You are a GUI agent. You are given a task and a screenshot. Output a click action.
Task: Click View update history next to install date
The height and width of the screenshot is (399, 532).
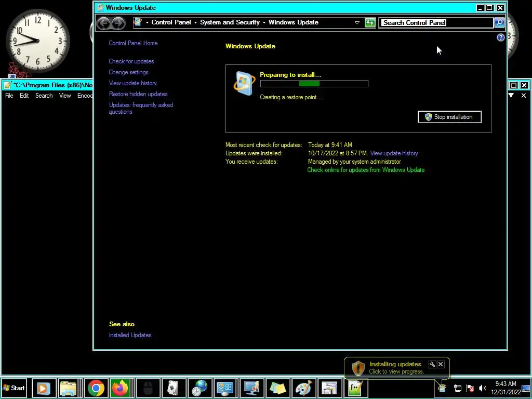(394, 153)
